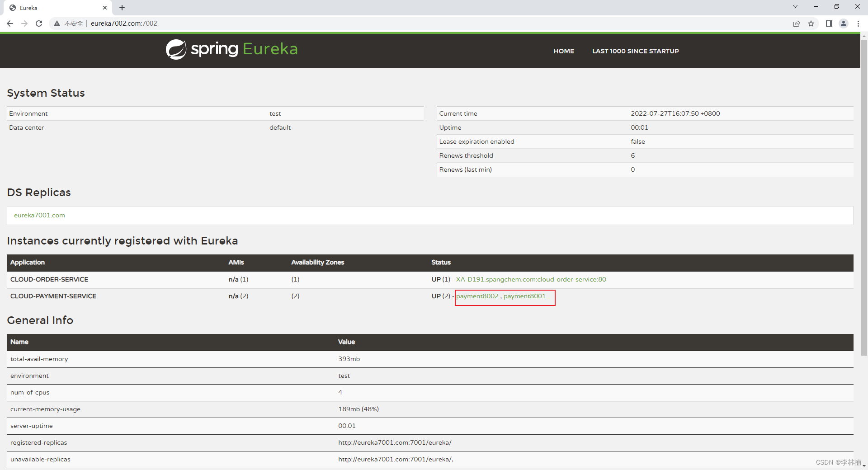Image resolution: width=868 pixels, height=470 pixels.
Task: Click the total-avail-memory value 393mb
Action: (x=349, y=359)
